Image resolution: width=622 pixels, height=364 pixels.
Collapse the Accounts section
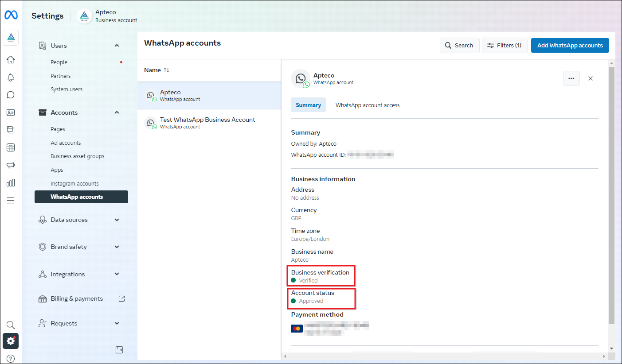pos(117,112)
